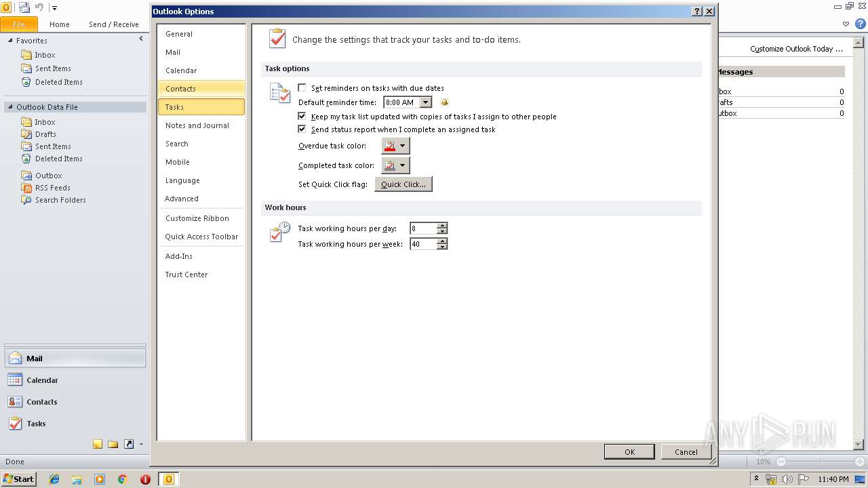Open Customize Quick Access Toolbar dropdown
The image size is (868, 488).
point(54,8)
